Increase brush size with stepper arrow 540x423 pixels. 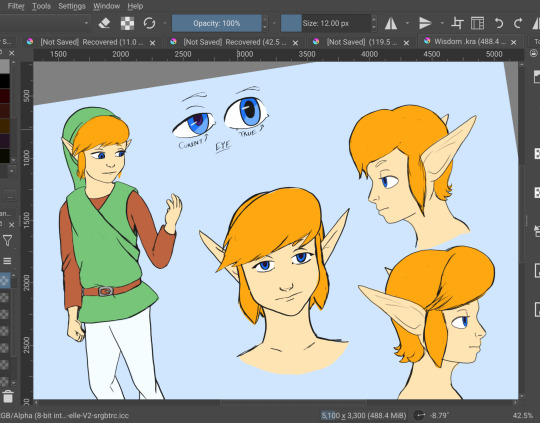(374, 19)
